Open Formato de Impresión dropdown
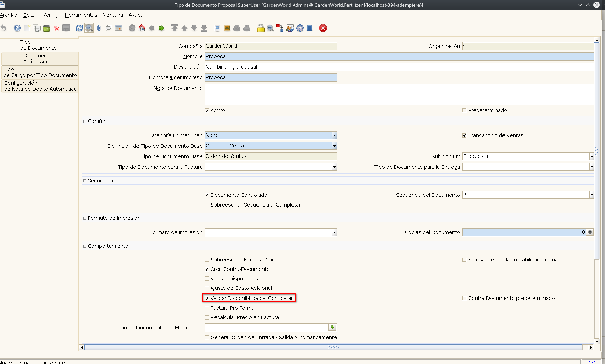Image resolution: width=605 pixels, height=364 pixels. [334, 232]
